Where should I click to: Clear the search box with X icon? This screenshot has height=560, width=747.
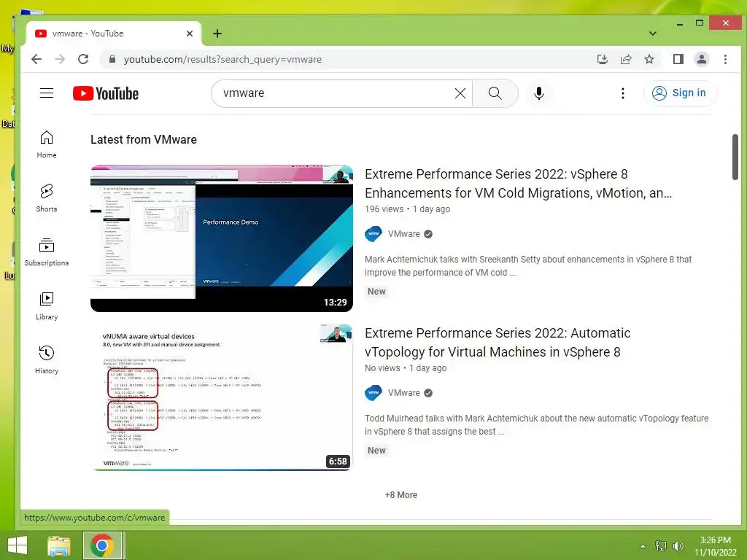460,93
